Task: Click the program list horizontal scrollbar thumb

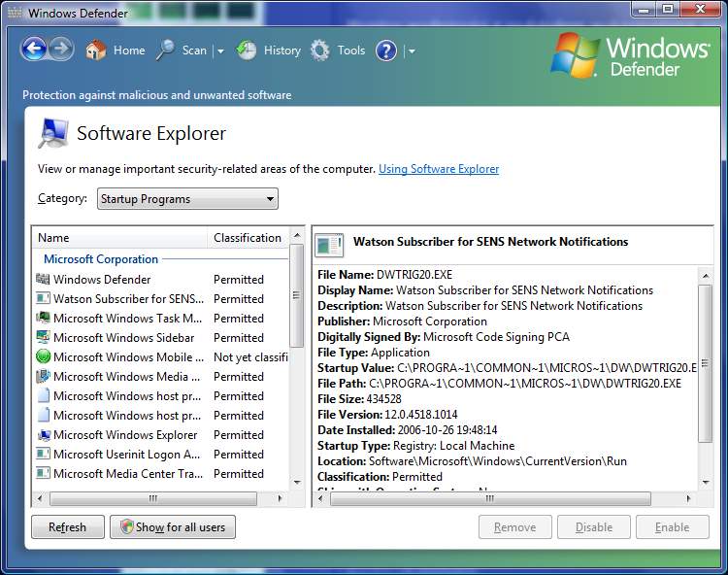Action: 153,498
